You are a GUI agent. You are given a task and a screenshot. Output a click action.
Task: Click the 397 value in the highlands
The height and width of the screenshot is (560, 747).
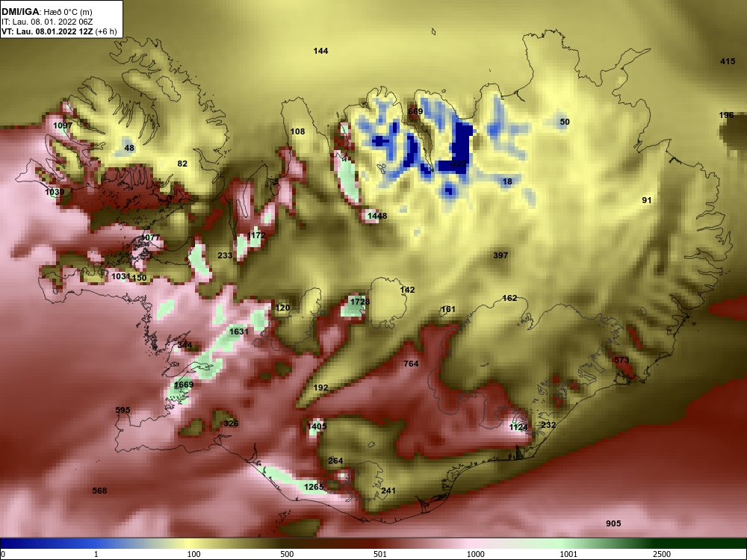[500, 255]
